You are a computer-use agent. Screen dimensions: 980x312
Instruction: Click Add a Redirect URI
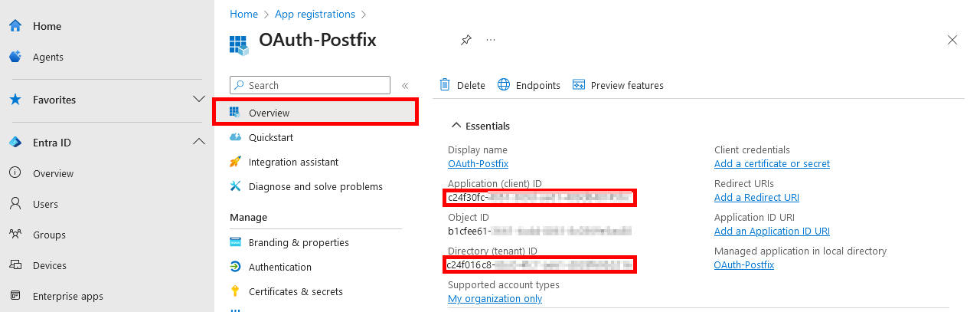tap(756, 197)
